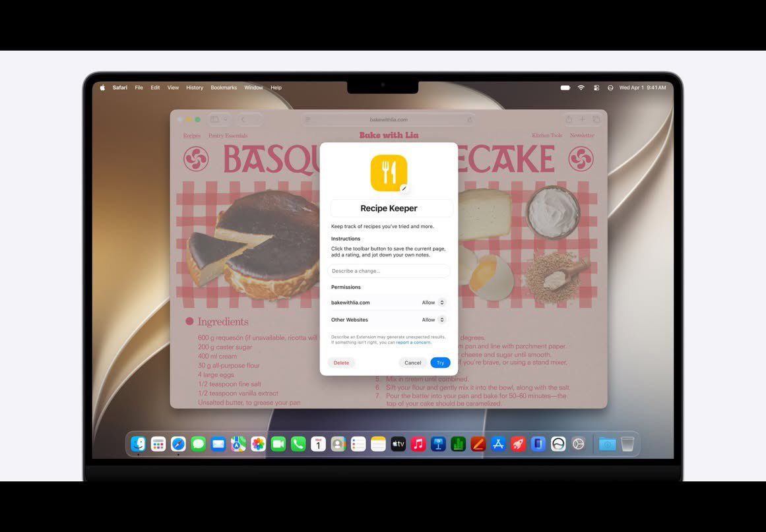Click the yellow fork and knife extension icon

[x=389, y=173]
